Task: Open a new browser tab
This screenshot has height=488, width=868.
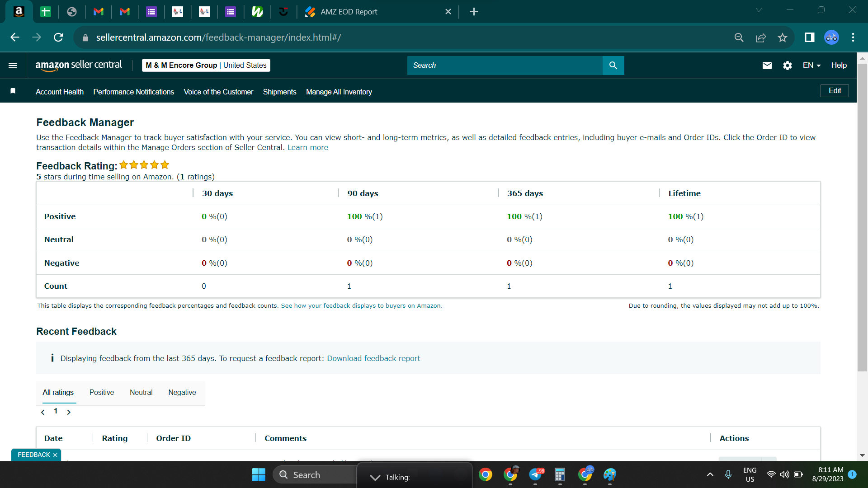Action: pos(474,12)
